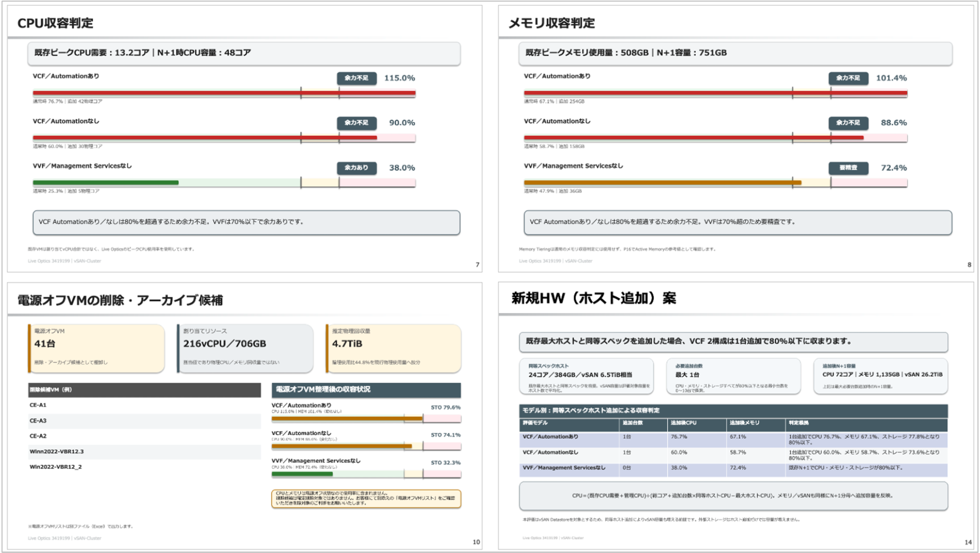Select the "216vCPU／706GB" resource card
This screenshot has height=553, width=980.
245,348
